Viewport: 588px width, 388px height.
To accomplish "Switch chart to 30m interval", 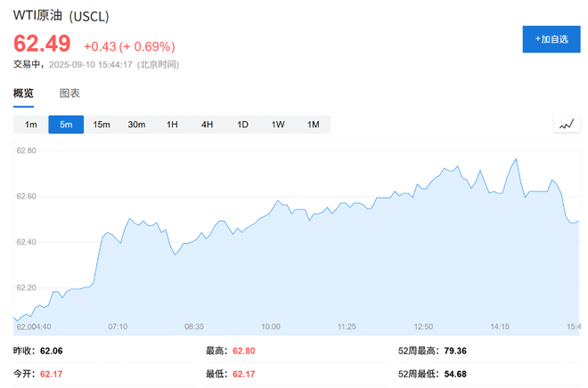I will point(136,125).
